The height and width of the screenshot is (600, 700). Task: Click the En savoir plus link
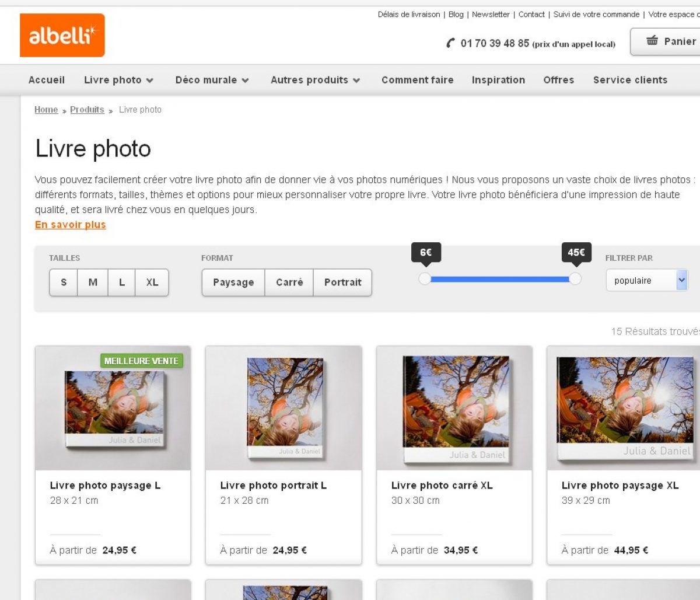(71, 225)
